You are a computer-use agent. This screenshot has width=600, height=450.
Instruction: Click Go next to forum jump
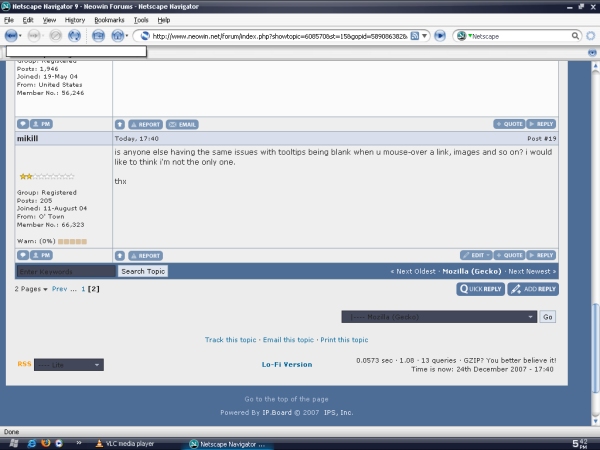548,317
